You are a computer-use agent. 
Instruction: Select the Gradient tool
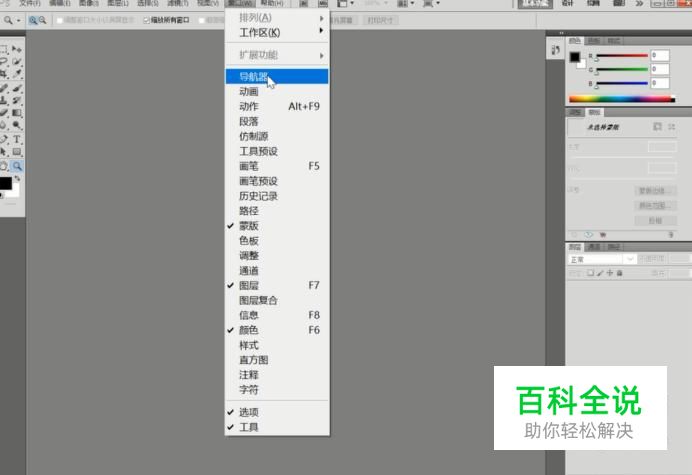pos(17,113)
